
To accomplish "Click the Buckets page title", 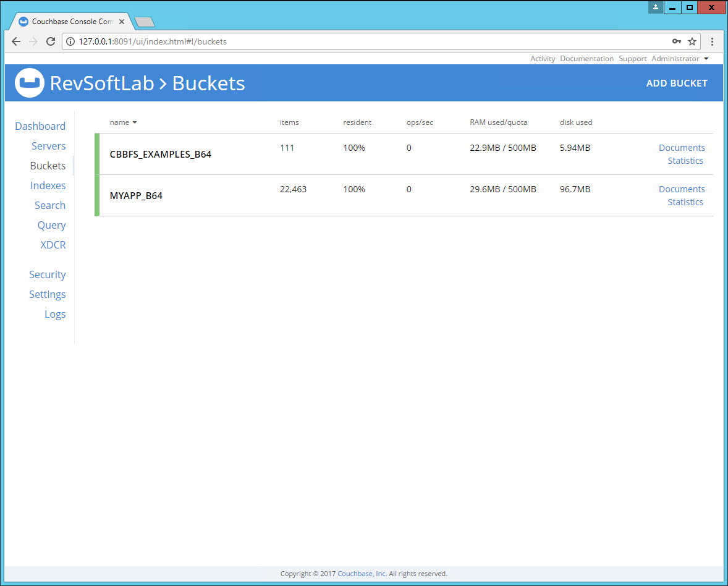I will [208, 83].
